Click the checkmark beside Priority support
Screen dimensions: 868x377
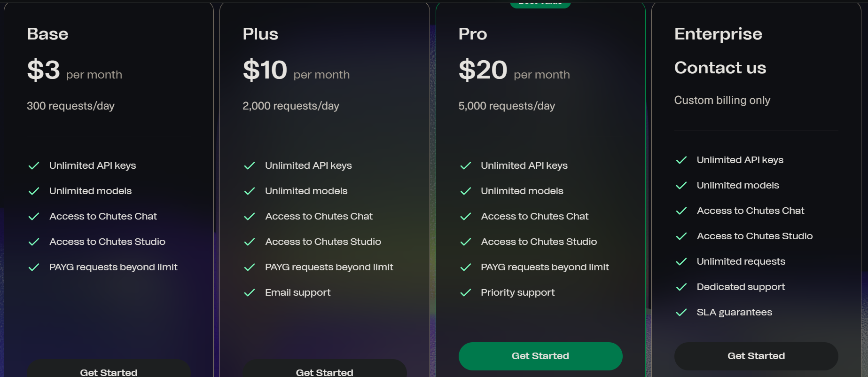pos(466,293)
